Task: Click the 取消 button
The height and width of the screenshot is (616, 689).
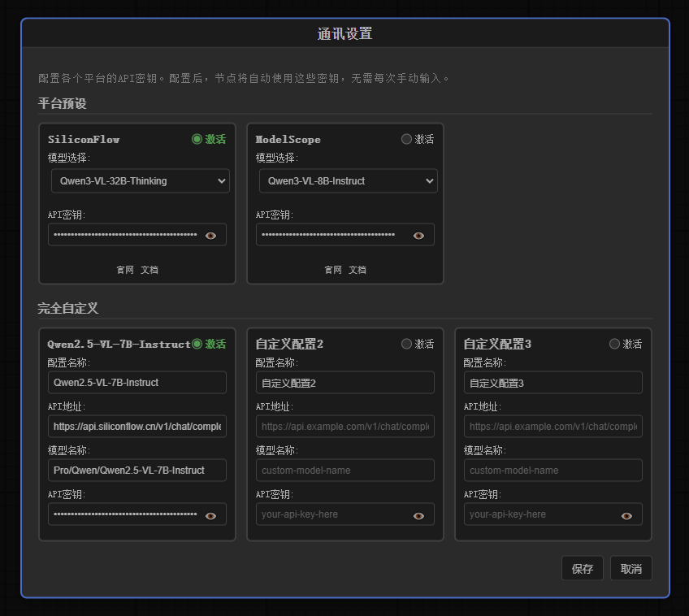Action: [x=631, y=569]
